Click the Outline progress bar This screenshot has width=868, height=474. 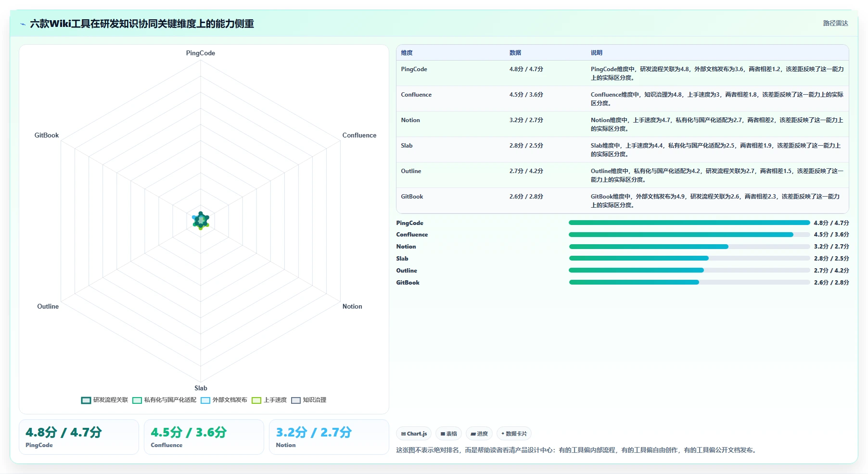pyautogui.click(x=689, y=270)
